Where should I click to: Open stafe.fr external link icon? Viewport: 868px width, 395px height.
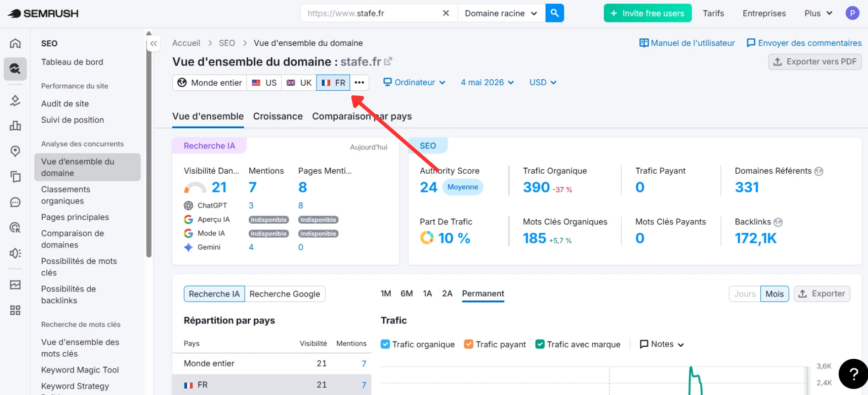coord(388,61)
